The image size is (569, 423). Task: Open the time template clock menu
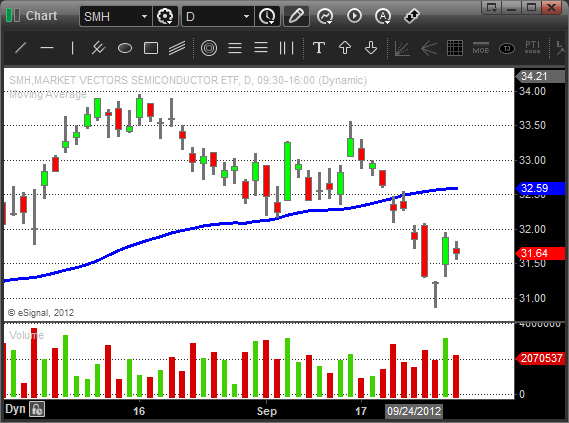coord(267,16)
